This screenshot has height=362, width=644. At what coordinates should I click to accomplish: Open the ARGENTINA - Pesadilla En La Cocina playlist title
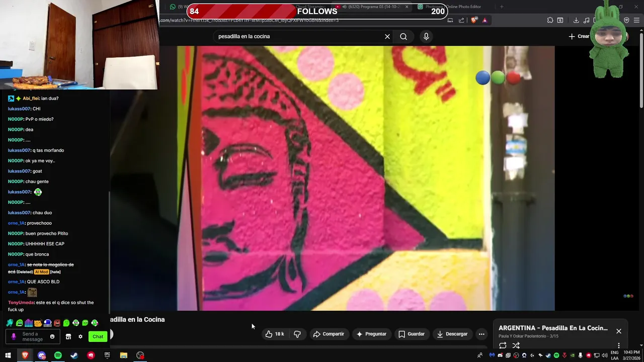click(553, 328)
